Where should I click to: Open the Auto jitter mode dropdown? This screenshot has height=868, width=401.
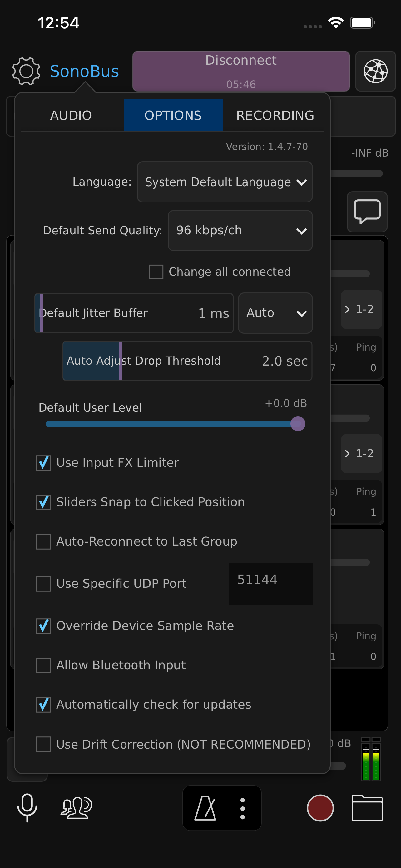(275, 313)
